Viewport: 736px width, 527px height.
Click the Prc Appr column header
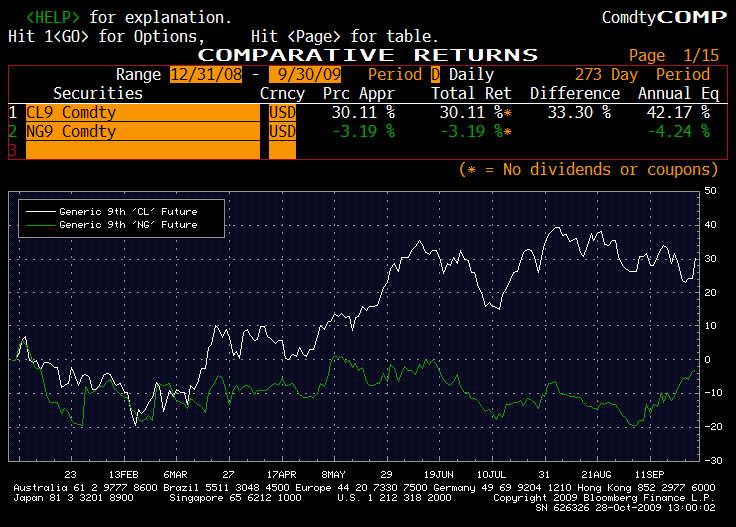(359, 93)
